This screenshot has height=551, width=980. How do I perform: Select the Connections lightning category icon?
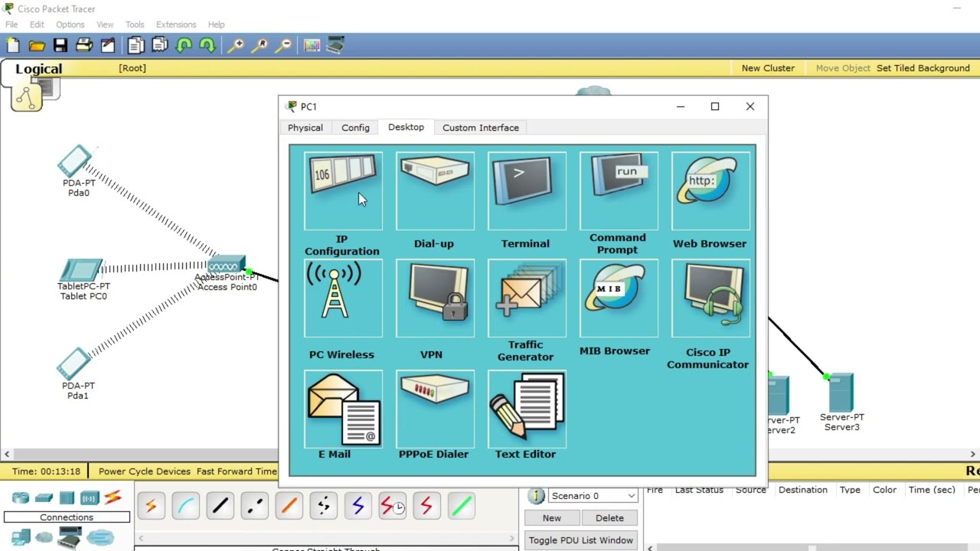coord(113,497)
